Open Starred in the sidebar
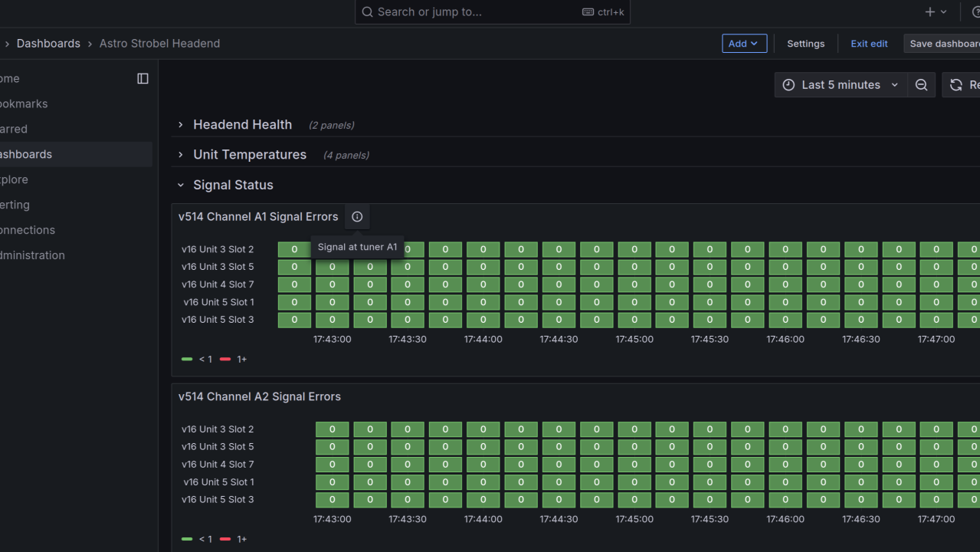Image resolution: width=980 pixels, height=552 pixels. (14, 129)
